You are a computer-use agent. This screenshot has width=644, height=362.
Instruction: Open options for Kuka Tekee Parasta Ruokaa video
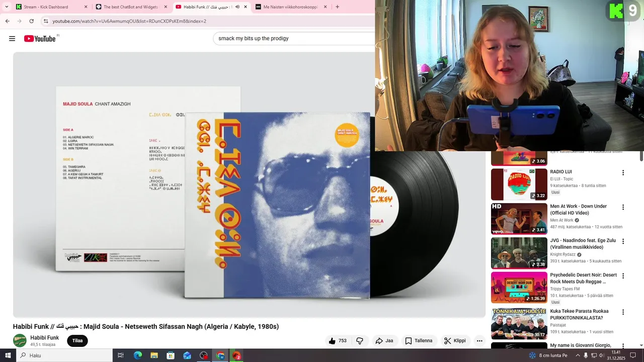623,312
